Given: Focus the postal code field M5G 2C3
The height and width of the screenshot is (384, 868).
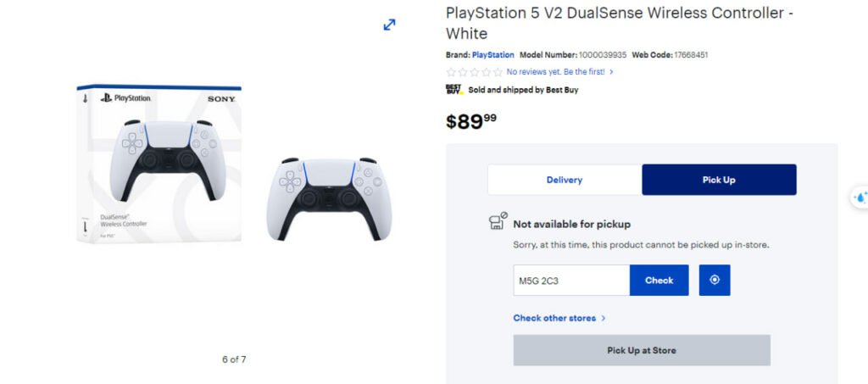Looking at the screenshot, I should coord(571,281).
